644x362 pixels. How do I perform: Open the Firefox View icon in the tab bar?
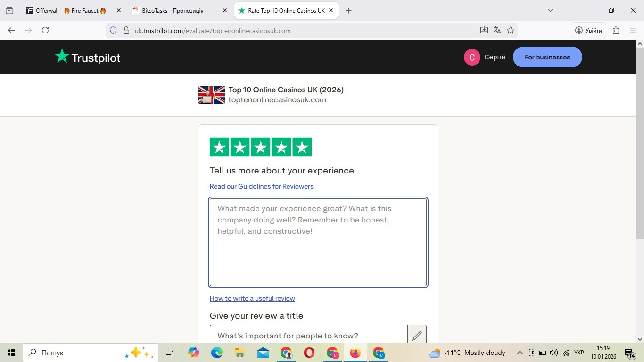point(9,10)
